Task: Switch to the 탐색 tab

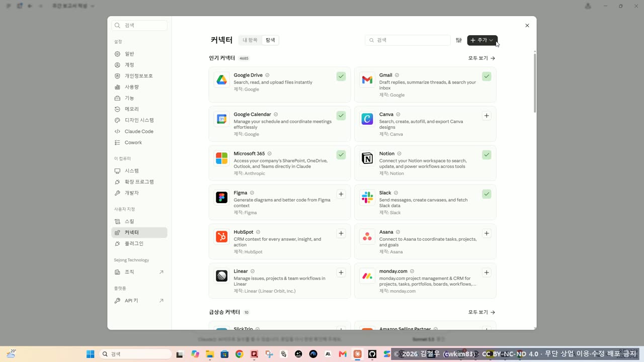Action: tap(271, 40)
